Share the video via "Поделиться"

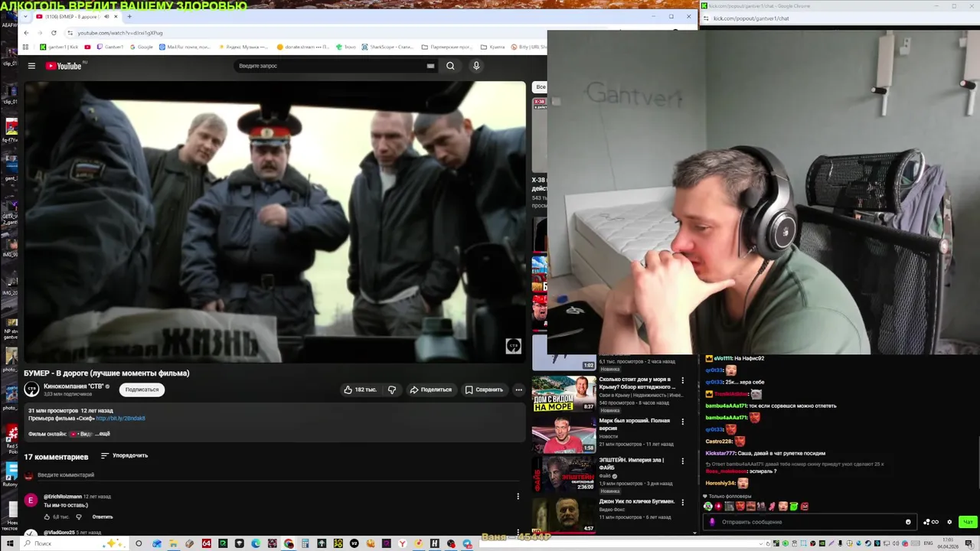click(x=430, y=390)
